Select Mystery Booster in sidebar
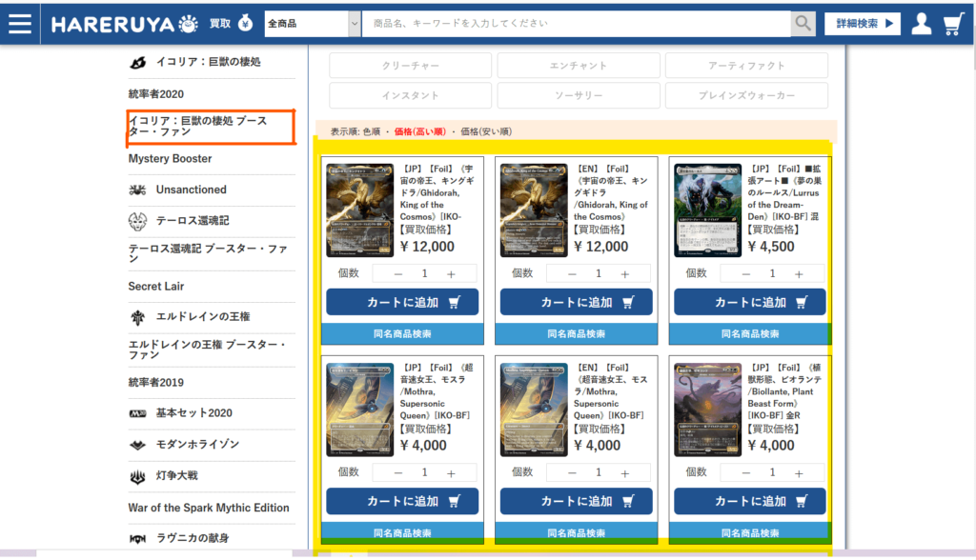Image resolution: width=976 pixels, height=560 pixels. pos(170,159)
